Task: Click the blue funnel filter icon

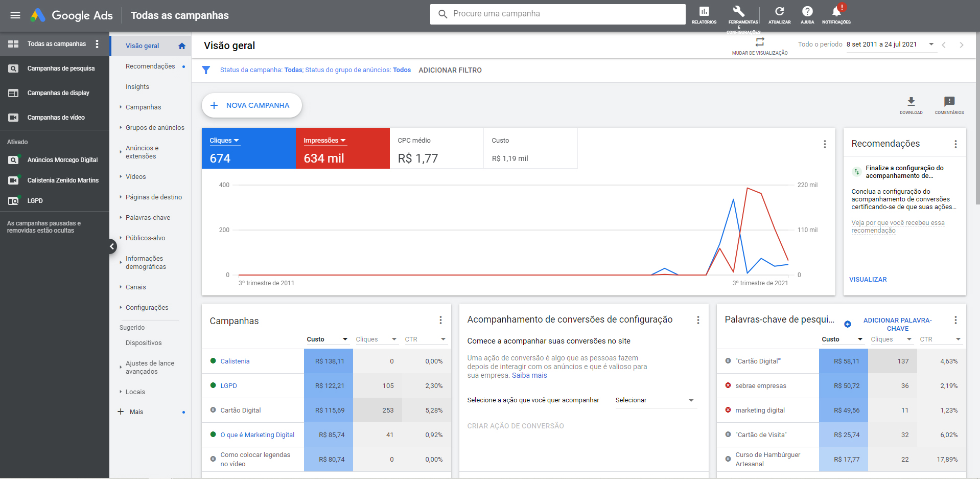Action: 206,70
